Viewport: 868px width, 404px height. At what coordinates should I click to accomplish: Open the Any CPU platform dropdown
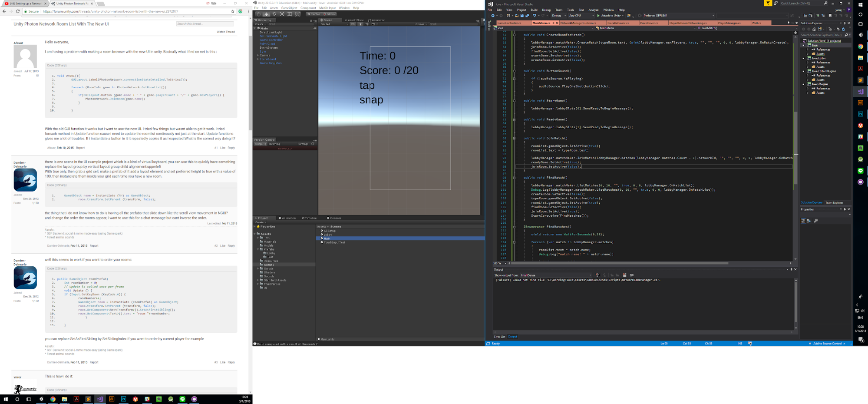tap(581, 16)
